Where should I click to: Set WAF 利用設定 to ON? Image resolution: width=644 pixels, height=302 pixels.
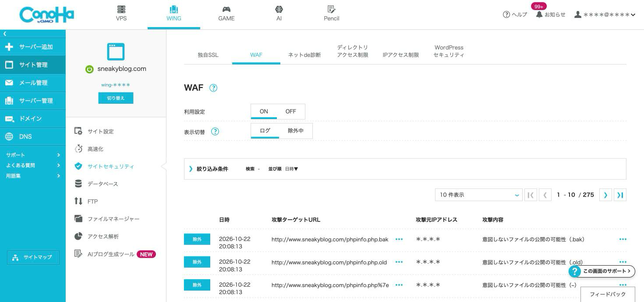pos(264,111)
